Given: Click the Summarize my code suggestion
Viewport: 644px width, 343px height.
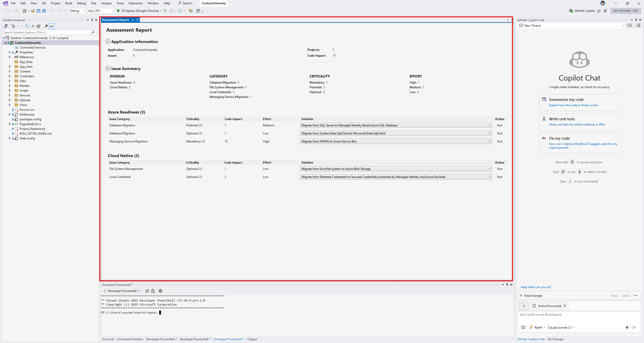Looking at the screenshot, I should click(579, 102).
